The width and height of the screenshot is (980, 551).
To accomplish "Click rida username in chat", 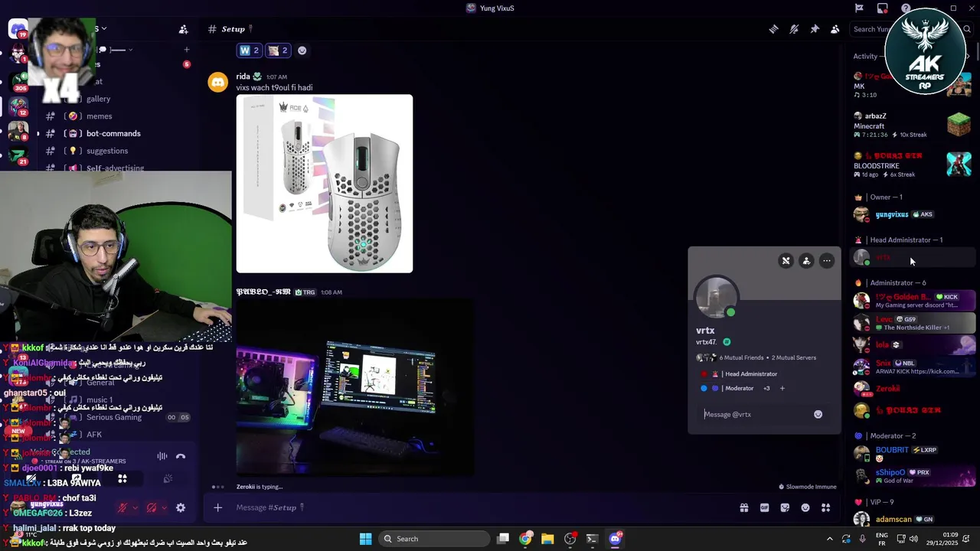I will (243, 77).
